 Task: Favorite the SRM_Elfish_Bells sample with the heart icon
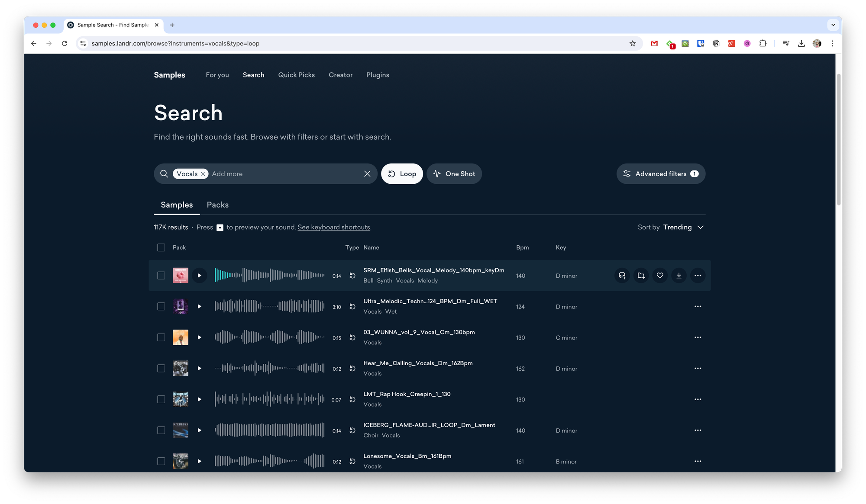click(x=660, y=276)
